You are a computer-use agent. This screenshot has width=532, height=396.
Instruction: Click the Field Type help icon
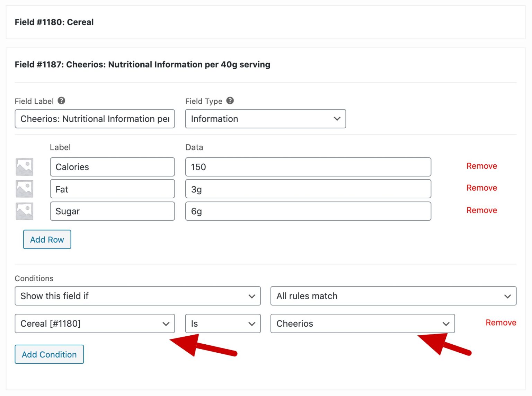coord(230,101)
